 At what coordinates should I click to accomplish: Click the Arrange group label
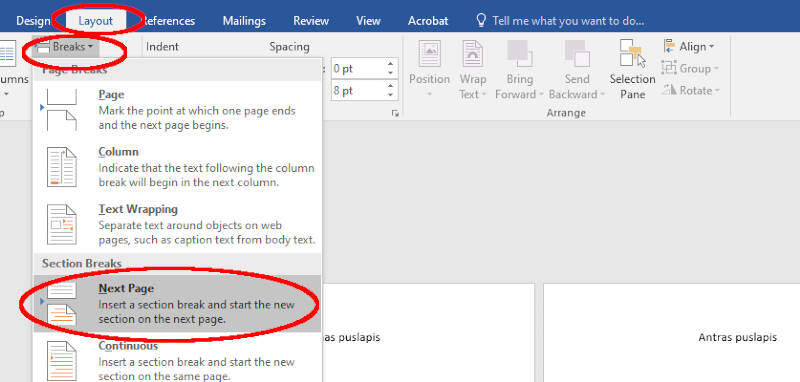[x=566, y=113]
